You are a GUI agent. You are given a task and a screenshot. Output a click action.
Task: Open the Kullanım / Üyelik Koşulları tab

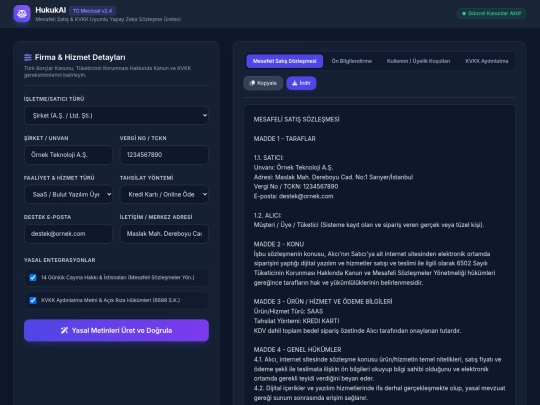pos(418,61)
